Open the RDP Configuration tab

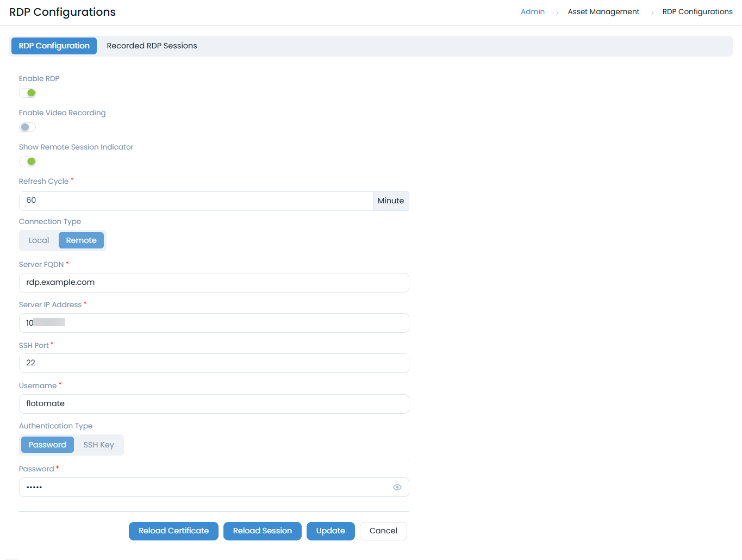(54, 46)
